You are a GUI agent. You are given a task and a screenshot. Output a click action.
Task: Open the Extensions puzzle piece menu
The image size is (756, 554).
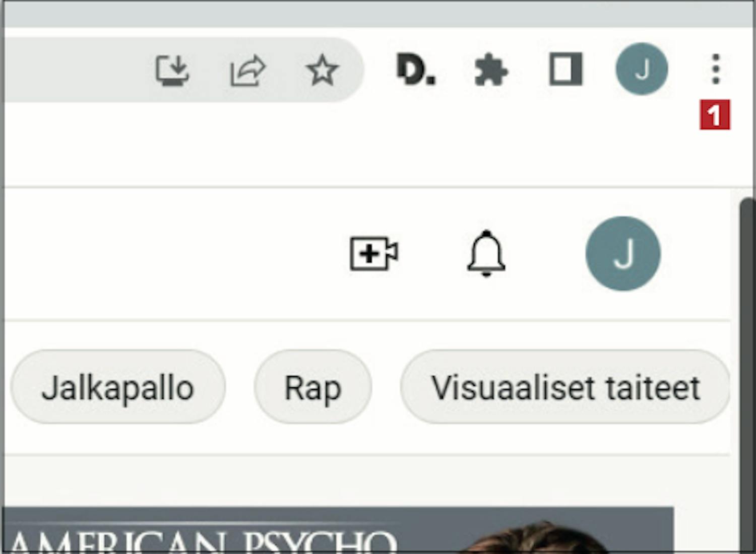click(491, 70)
